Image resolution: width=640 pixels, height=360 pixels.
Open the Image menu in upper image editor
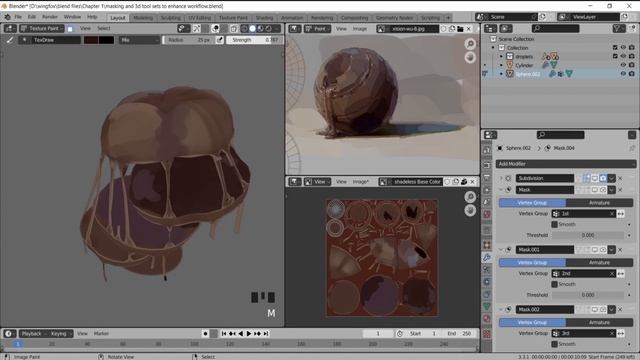360,29
